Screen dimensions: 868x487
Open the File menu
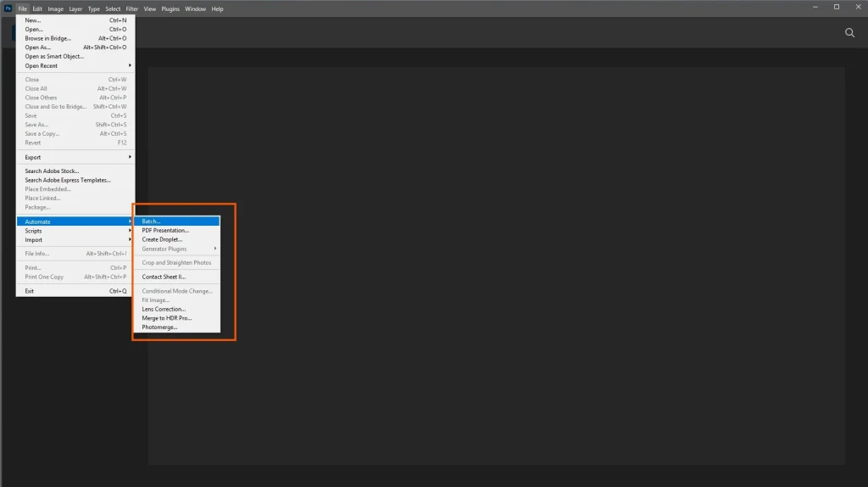tap(22, 8)
